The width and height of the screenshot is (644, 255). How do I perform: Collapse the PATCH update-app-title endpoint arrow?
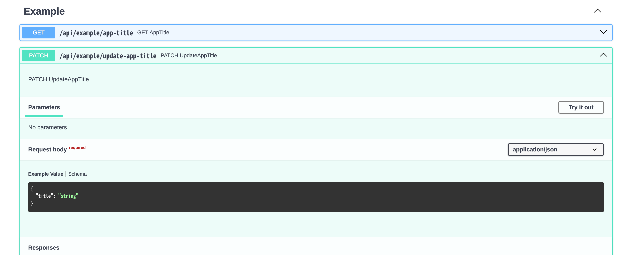pyautogui.click(x=603, y=55)
